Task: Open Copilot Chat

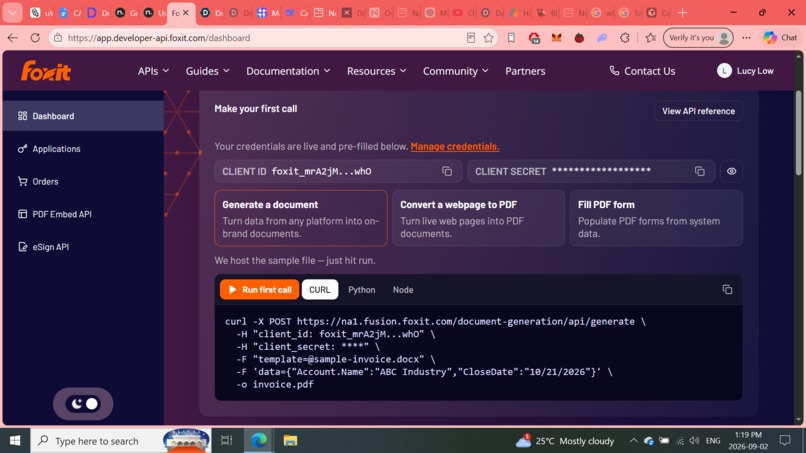Action: pos(780,38)
